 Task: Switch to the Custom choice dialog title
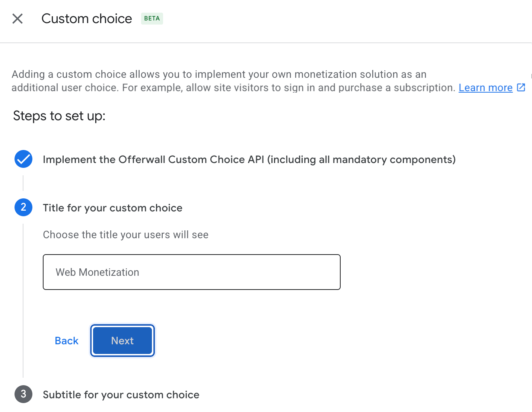(87, 18)
